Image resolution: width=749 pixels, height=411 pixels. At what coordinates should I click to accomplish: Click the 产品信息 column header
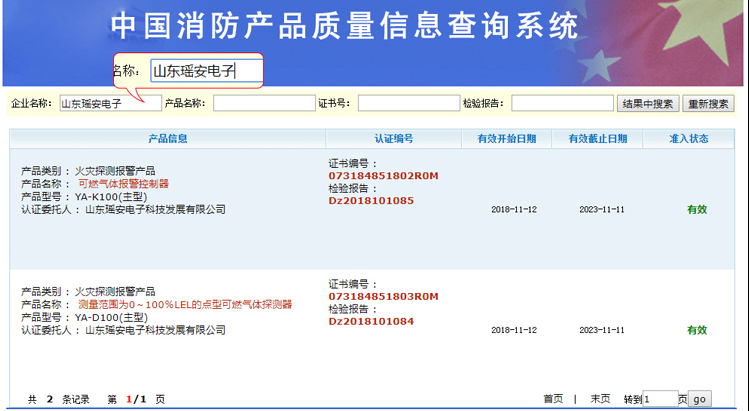click(168, 139)
